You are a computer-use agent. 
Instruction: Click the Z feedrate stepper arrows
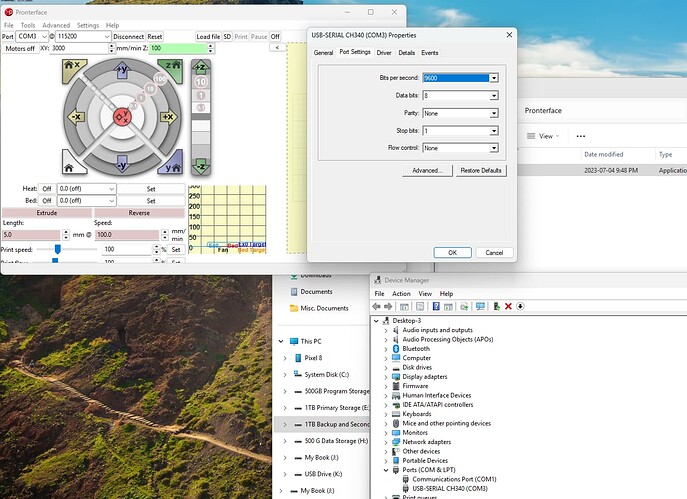(211, 49)
